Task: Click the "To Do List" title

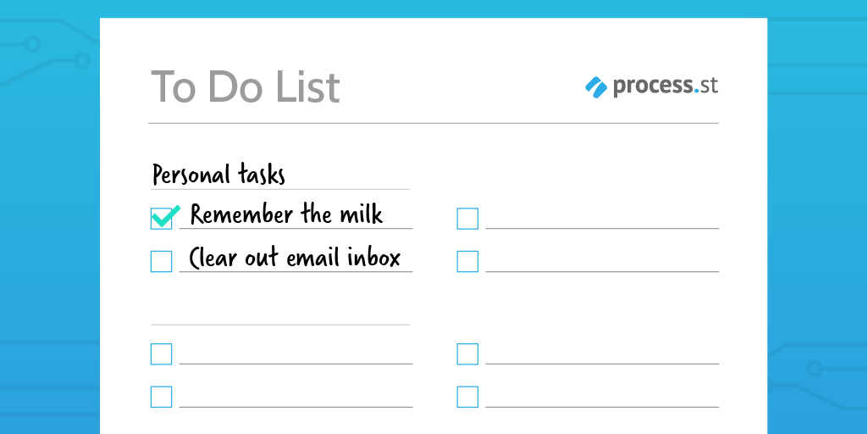Action: (x=246, y=87)
